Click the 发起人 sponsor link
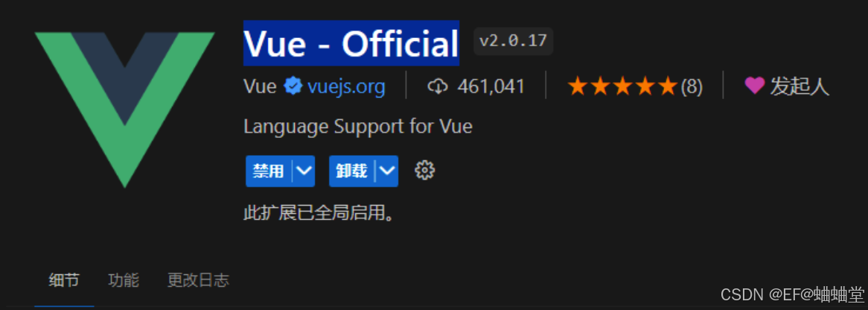Image resolution: width=868 pixels, height=310 pixels. coord(800,86)
